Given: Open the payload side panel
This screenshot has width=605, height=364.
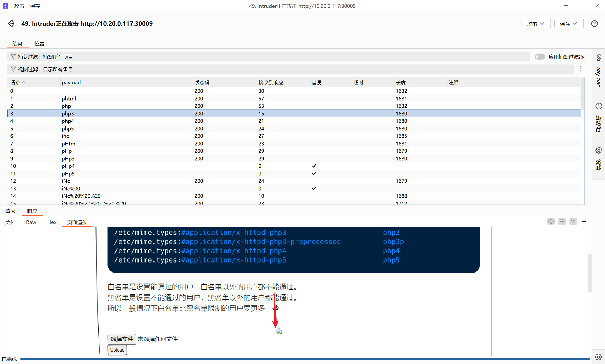Looking at the screenshot, I should [598, 72].
